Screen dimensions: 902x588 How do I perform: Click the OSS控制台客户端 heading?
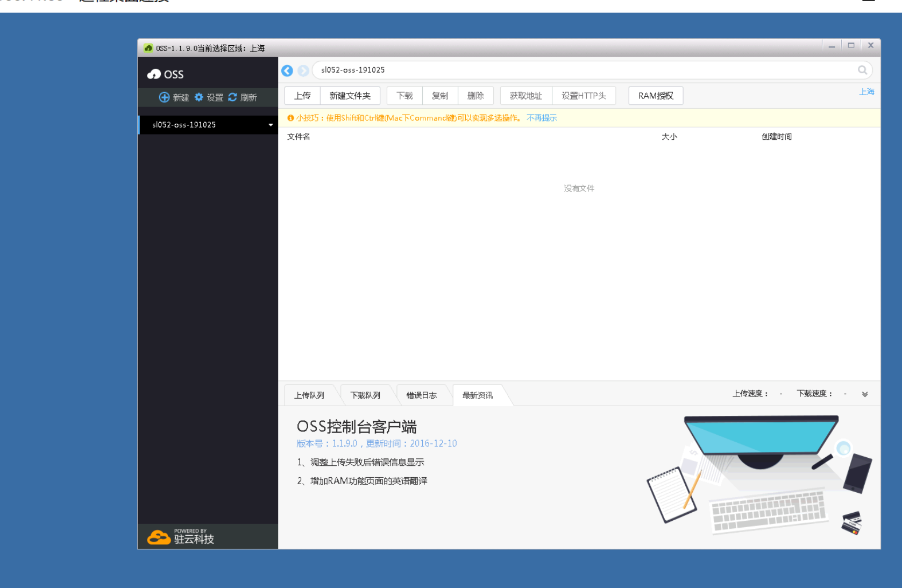[357, 427]
